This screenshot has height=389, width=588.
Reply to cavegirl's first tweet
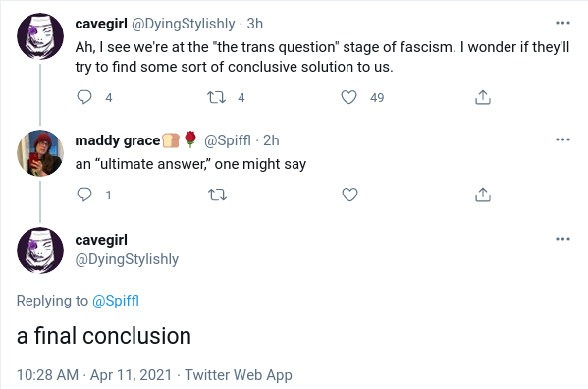pyautogui.click(x=84, y=97)
